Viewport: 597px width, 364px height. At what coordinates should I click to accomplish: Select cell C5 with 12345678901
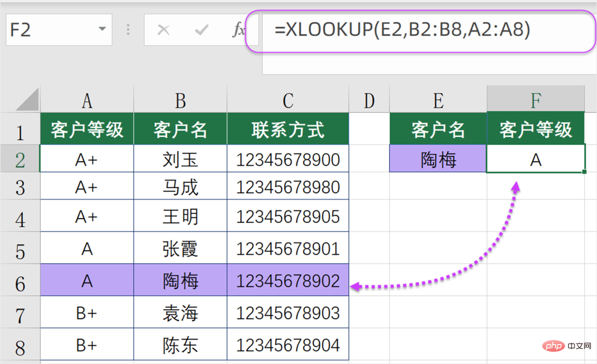tap(288, 247)
